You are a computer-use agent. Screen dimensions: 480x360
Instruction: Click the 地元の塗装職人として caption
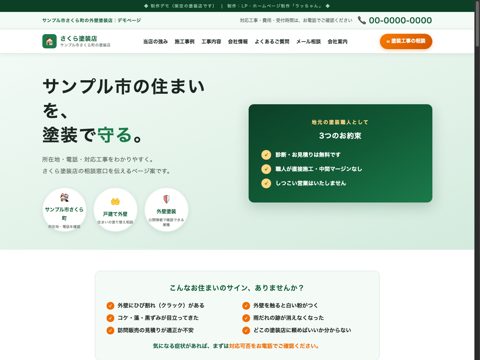[340, 122]
